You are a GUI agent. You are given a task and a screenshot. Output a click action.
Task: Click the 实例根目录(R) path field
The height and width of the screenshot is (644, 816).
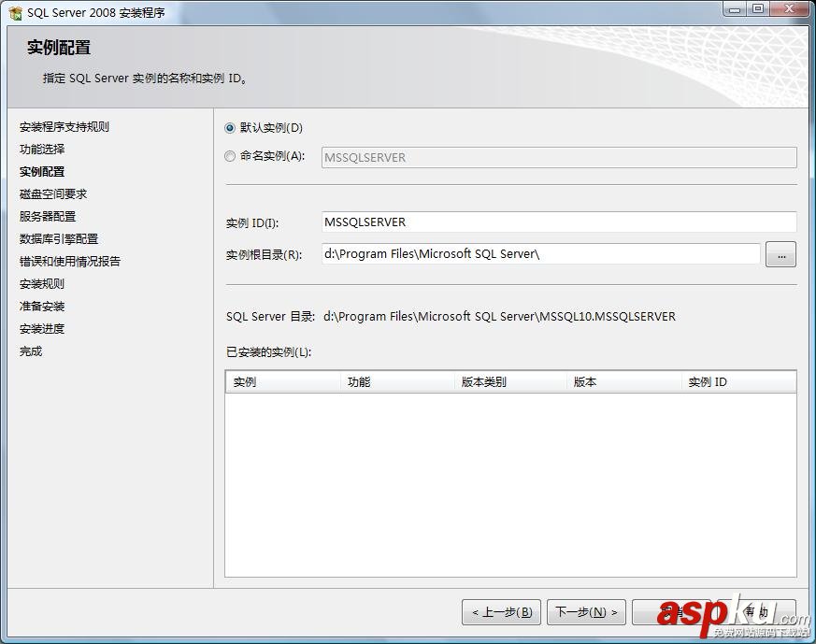(540, 254)
